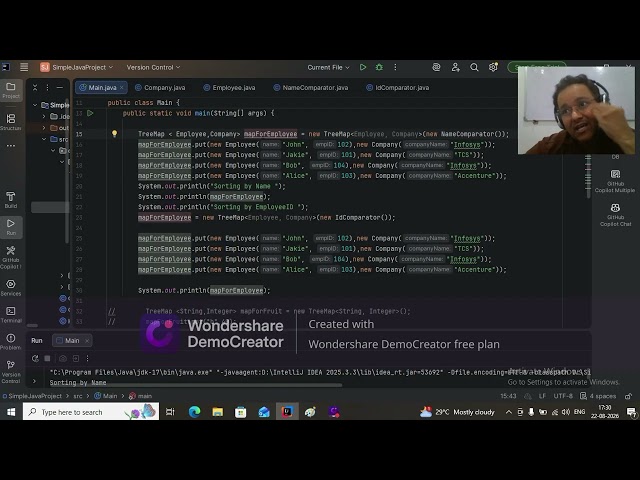Open the Services tool window
640x480 pixels.
[x=11, y=287]
